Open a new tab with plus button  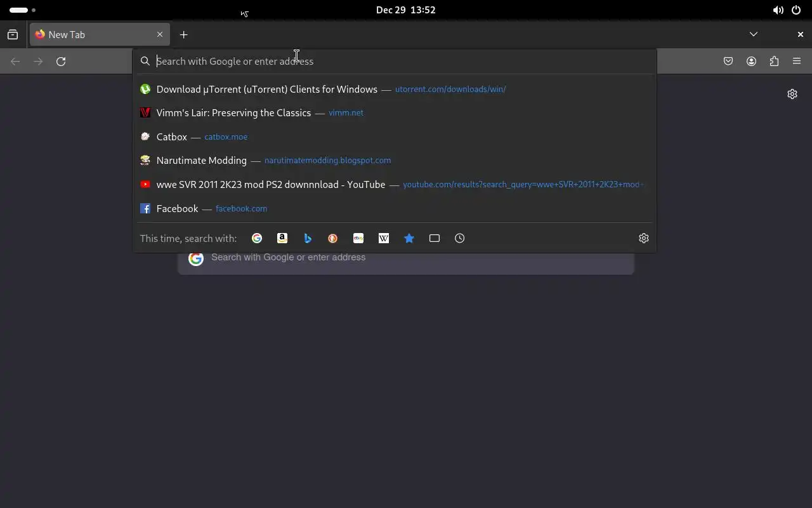183,35
